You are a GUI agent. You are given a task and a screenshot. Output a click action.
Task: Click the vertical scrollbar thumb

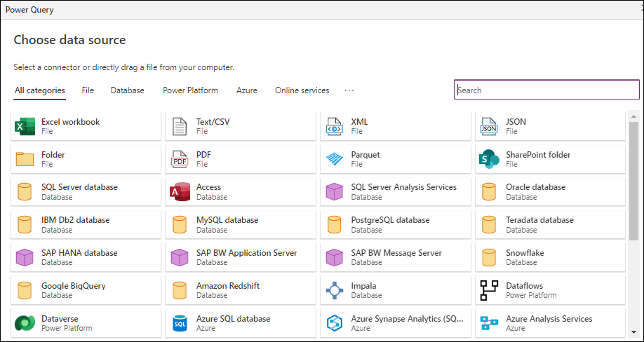point(633,182)
